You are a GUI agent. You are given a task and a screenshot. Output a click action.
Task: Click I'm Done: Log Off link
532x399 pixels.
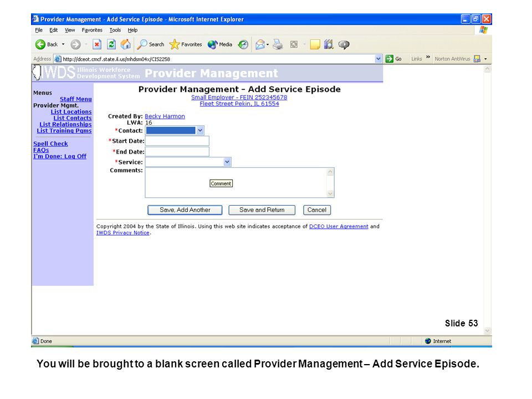coord(60,156)
